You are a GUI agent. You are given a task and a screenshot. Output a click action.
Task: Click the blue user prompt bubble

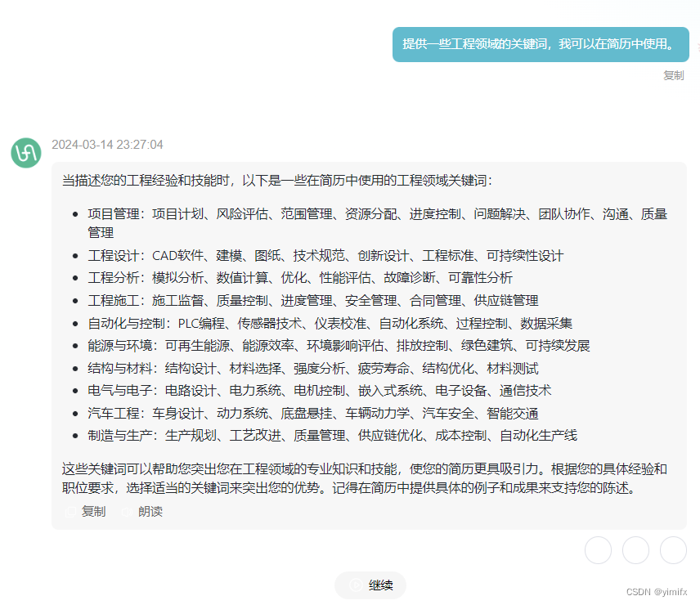(x=541, y=44)
